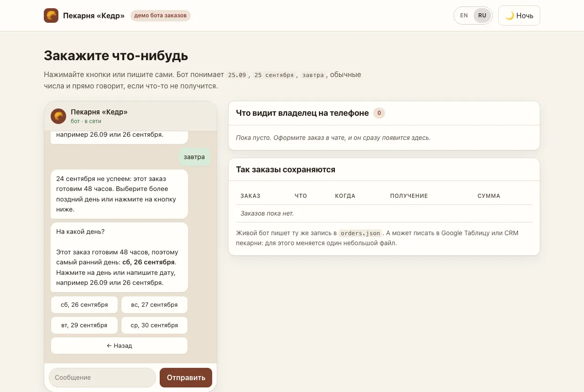Click the На какой день? bot message

(119, 257)
